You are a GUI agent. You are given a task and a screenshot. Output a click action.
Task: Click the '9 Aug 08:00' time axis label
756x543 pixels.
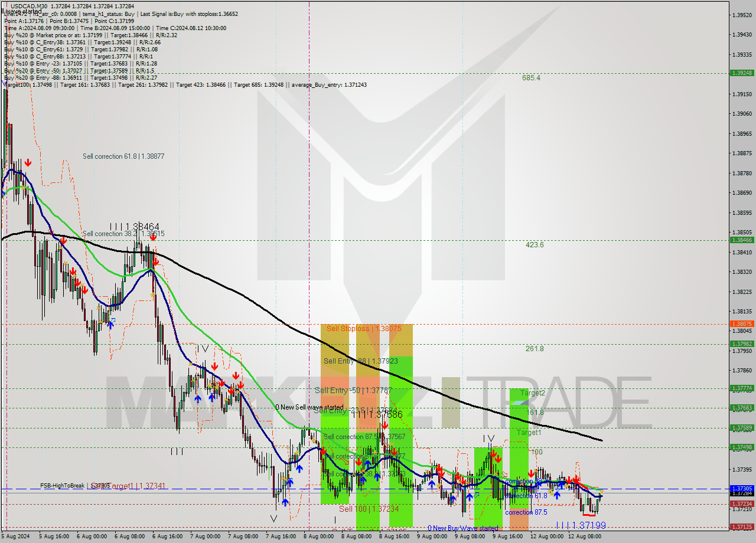(470, 537)
